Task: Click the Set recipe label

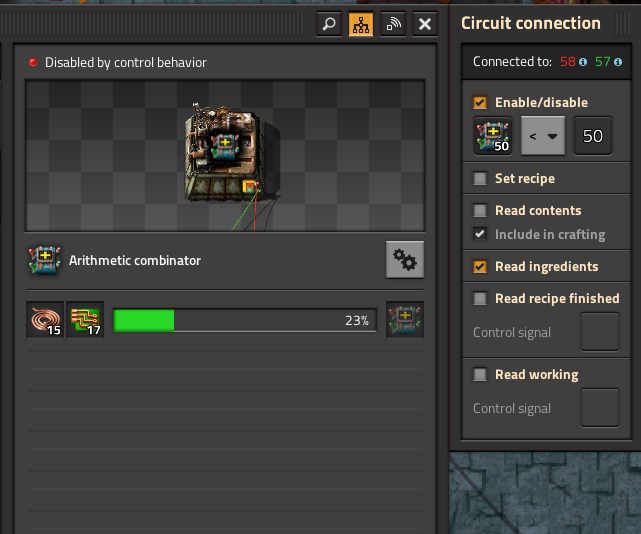Action: point(525,179)
